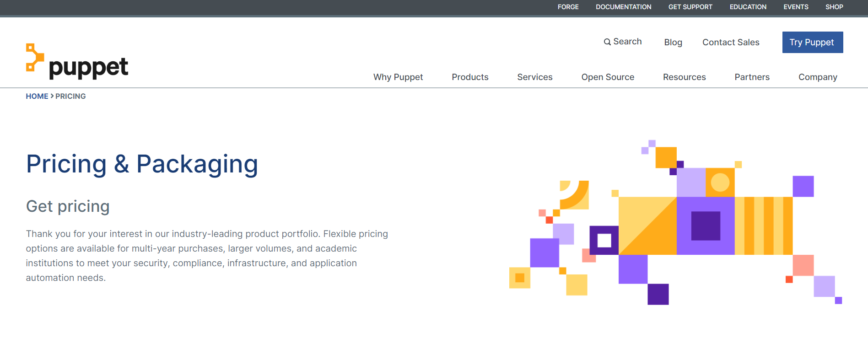Open the Education link
This screenshot has width=868, height=344.
coord(748,7)
